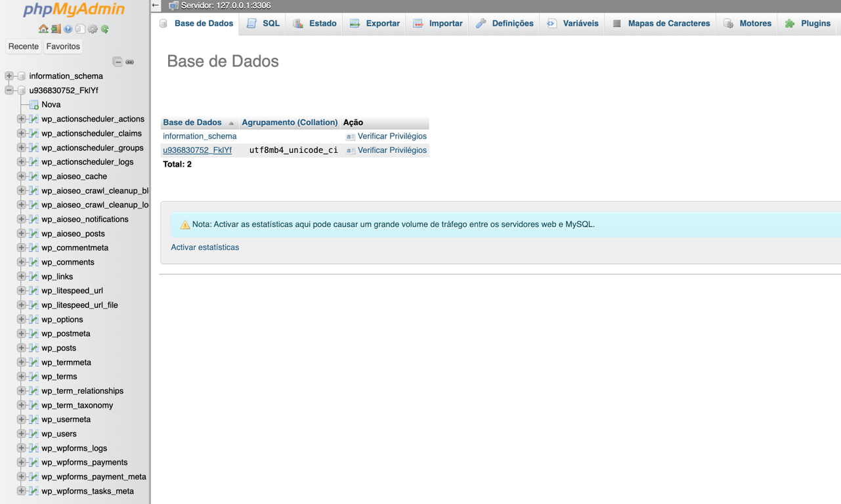Image resolution: width=841 pixels, height=504 pixels.
Task: Go to phpMyAdmin home via house icon
Action: [43, 29]
